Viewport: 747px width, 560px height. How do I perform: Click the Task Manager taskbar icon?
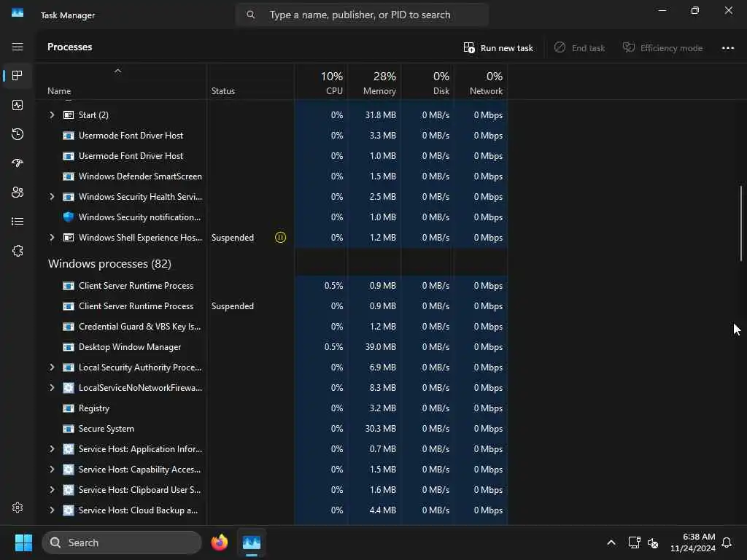click(x=252, y=542)
